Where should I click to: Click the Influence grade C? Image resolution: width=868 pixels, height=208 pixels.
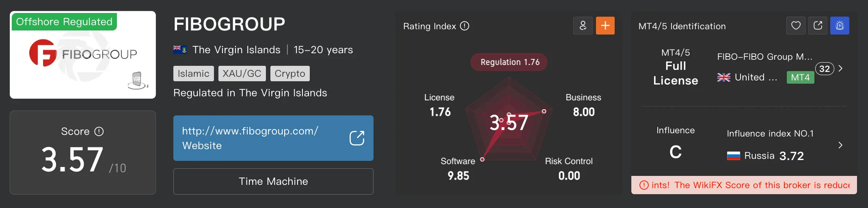pos(676,152)
